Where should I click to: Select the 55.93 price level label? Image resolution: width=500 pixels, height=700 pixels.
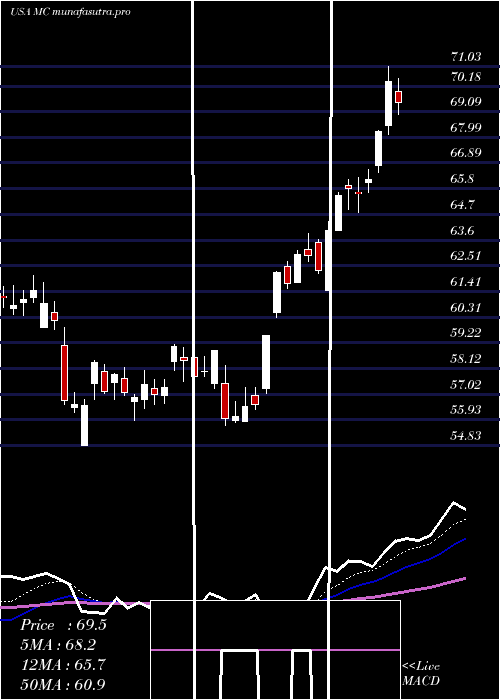[x=466, y=409]
